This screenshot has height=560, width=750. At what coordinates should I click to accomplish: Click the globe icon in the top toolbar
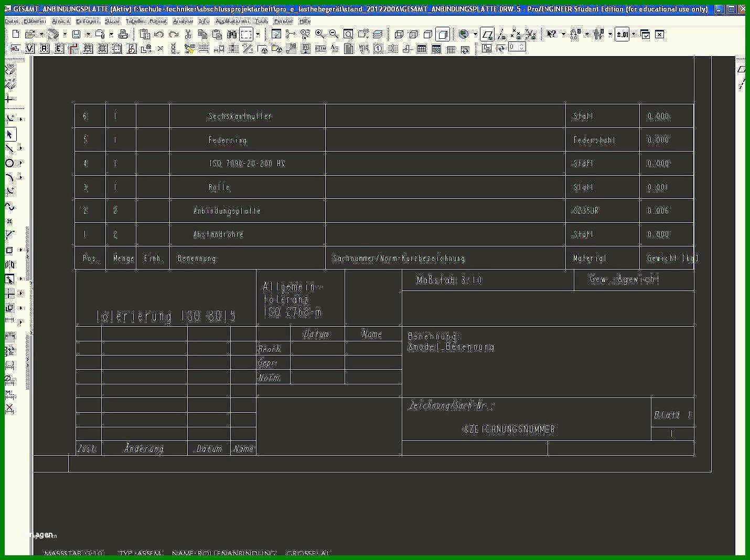[464, 34]
